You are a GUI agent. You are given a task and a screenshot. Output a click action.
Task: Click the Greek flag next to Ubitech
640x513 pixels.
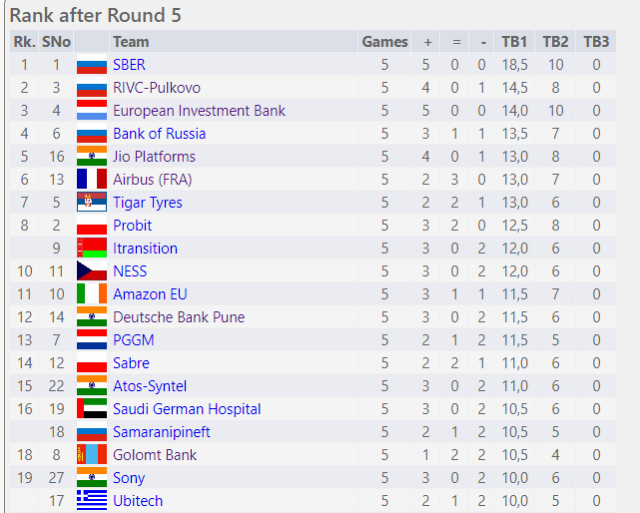point(92,500)
